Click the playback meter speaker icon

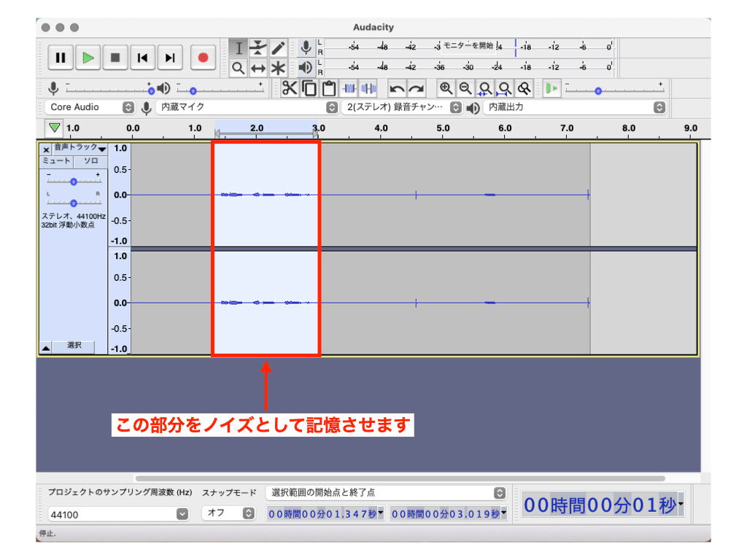(306, 68)
